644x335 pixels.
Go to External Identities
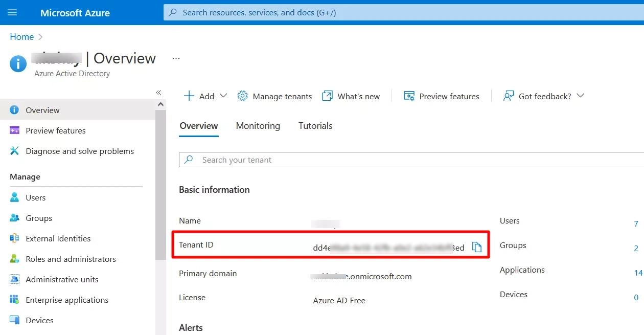click(58, 238)
